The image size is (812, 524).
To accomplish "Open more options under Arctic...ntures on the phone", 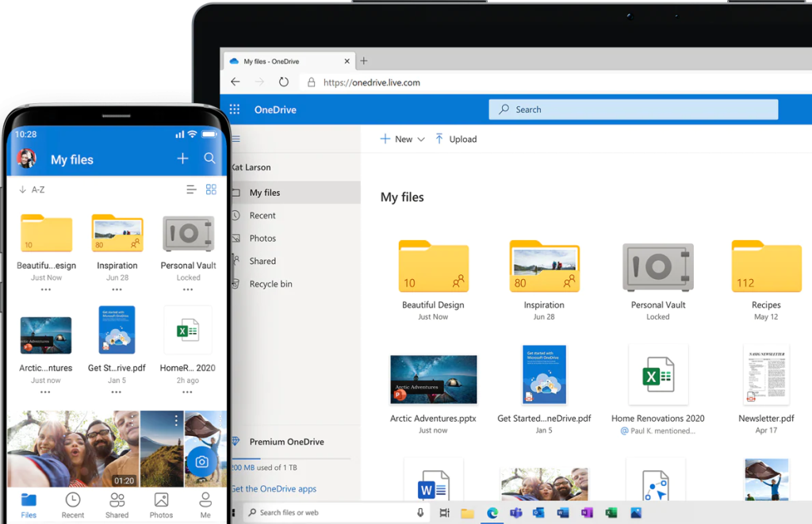I will coord(45,392).
